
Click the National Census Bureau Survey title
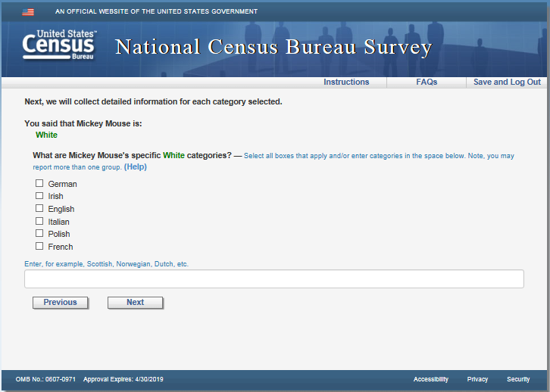273,47
